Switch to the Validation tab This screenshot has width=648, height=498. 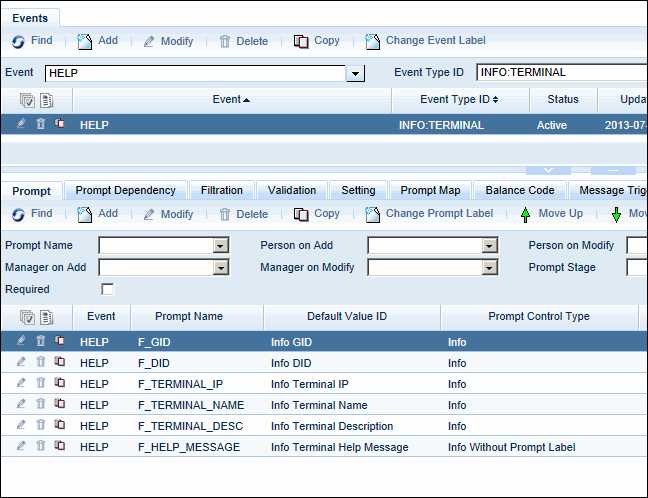click(x=292, y=190)
